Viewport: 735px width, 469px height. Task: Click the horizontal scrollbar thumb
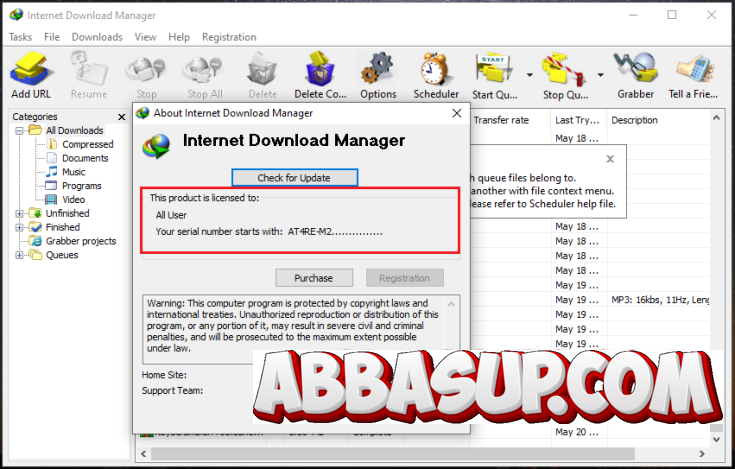(x=393, y=454)
